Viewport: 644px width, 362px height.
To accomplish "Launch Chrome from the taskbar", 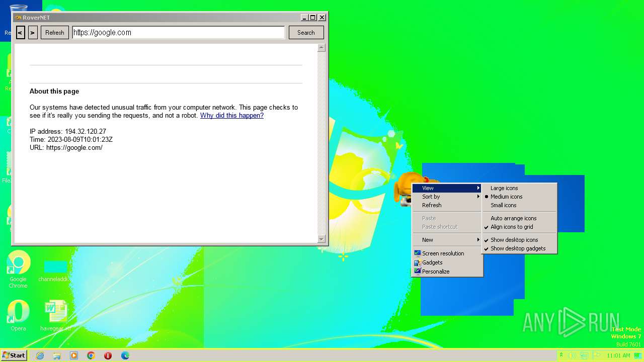I will point(91,355).
